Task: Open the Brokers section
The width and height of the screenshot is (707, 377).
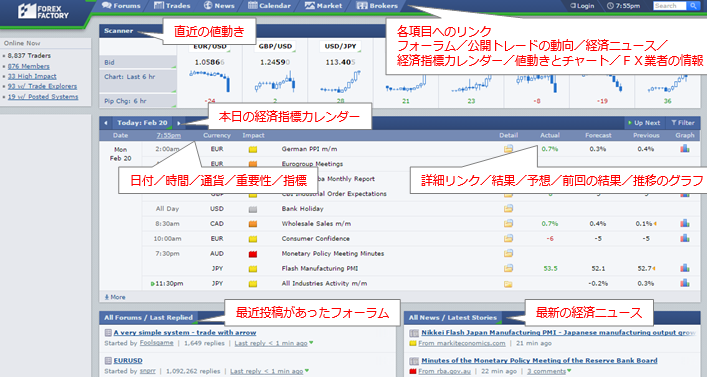Action: tap(377, 6)
